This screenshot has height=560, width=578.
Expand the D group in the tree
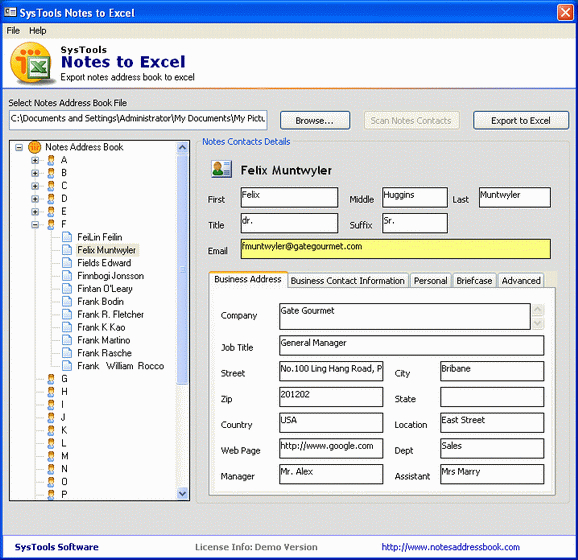[x=35, y=199]
